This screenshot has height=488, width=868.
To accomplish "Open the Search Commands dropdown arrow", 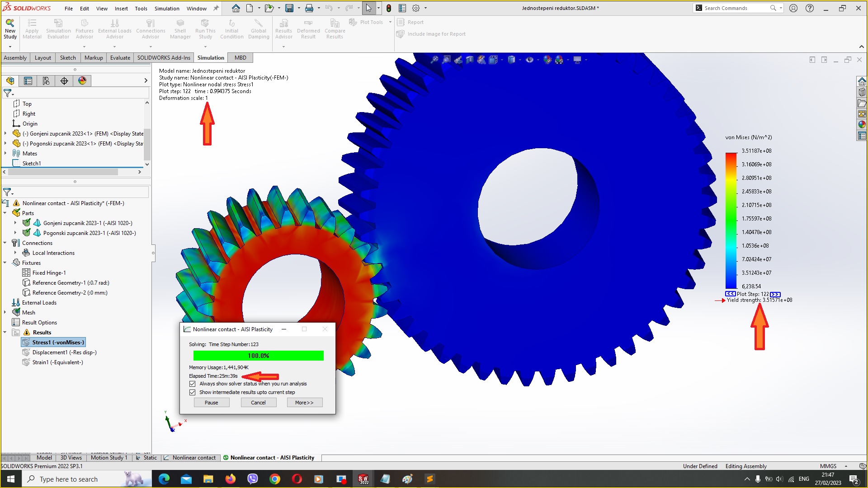I will tap(781, 8).
